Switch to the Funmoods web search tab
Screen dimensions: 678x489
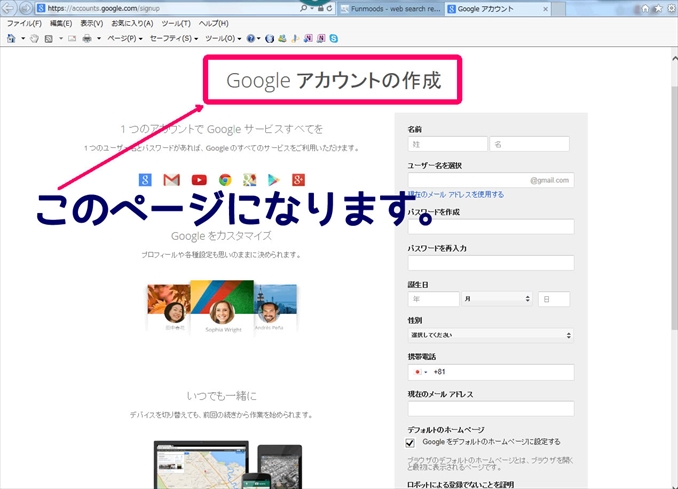(x=390, y=9)
